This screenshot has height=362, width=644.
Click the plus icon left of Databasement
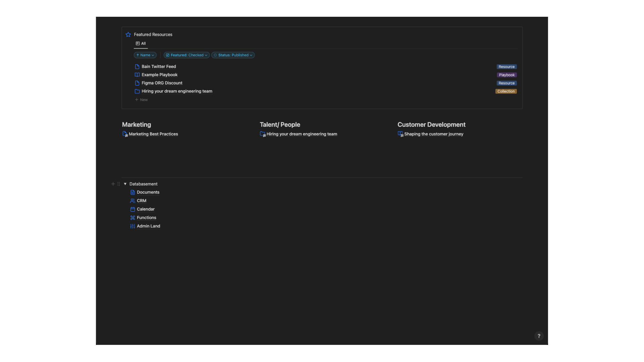pos(113,184)
